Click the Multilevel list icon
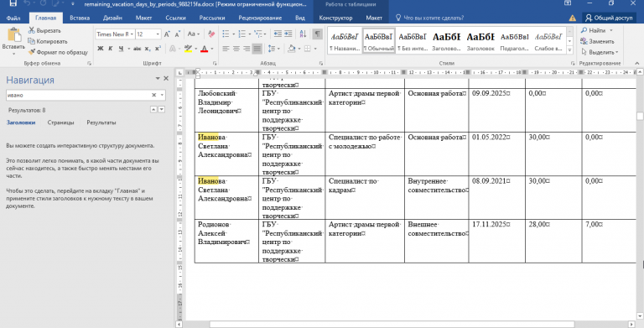Image resolution: width=644 pixels, height=328 pixels. 257,34
